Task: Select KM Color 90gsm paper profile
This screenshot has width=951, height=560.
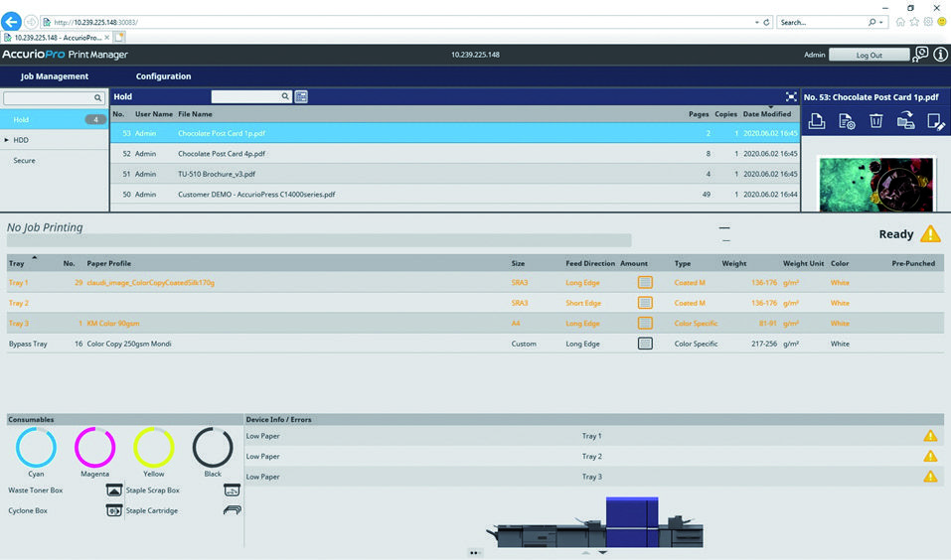Action: [x=113, y=323]
